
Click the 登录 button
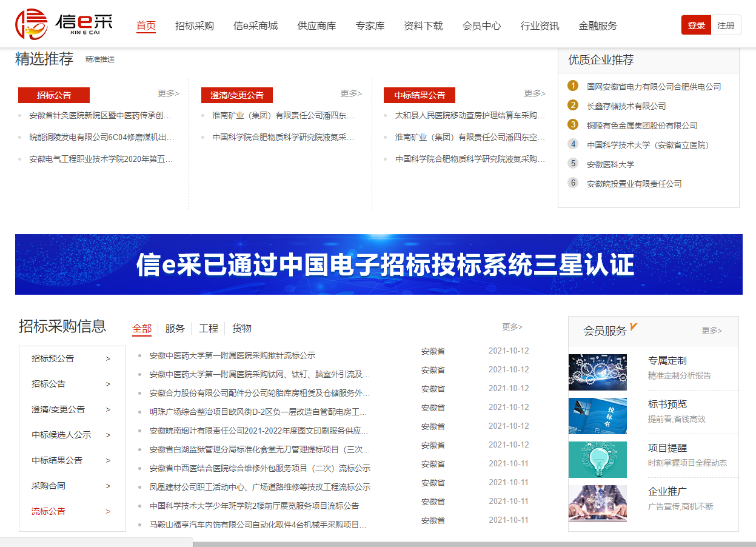click(x=695, y=25)
